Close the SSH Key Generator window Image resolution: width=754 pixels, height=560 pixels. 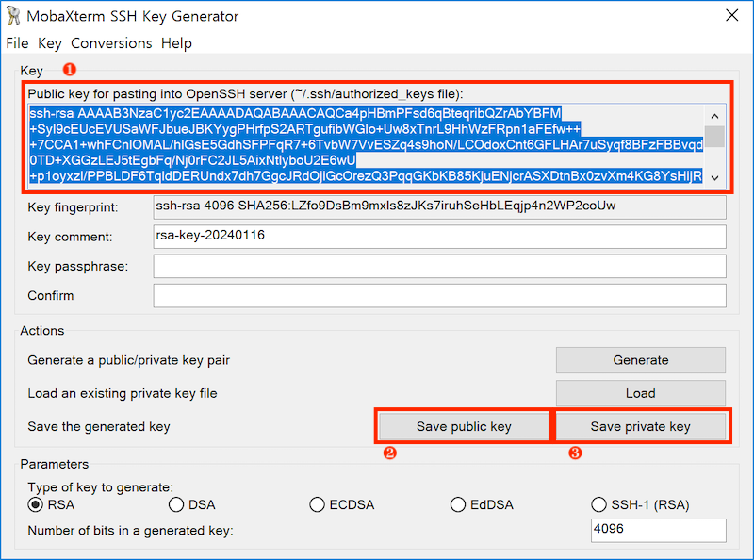(x=732, y=15)
